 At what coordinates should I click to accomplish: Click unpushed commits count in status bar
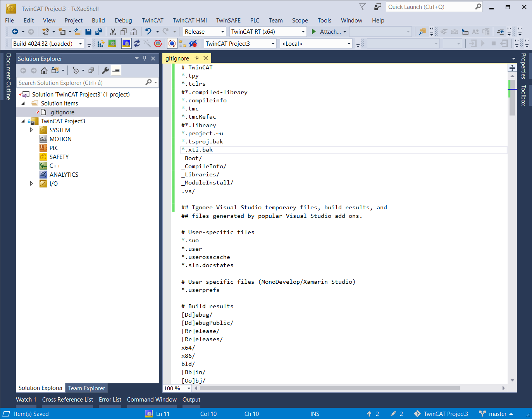pyautogui.click(x=373, y=414)
